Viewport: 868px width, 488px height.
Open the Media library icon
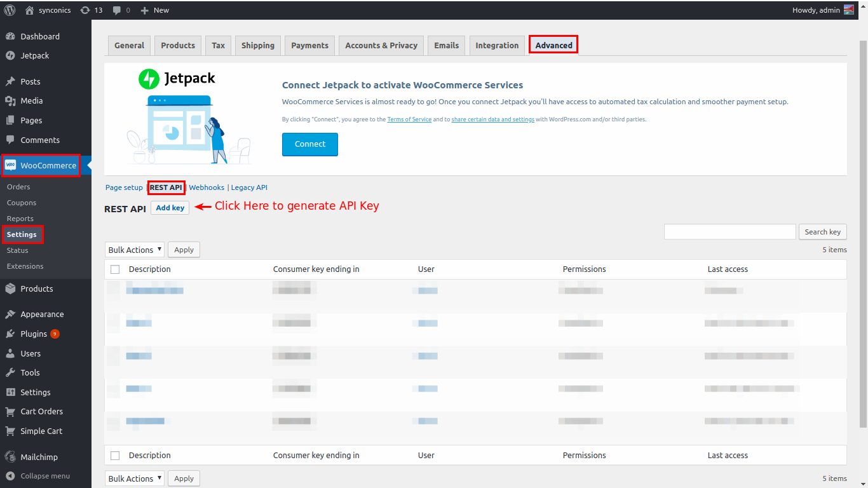coord(10,101)
